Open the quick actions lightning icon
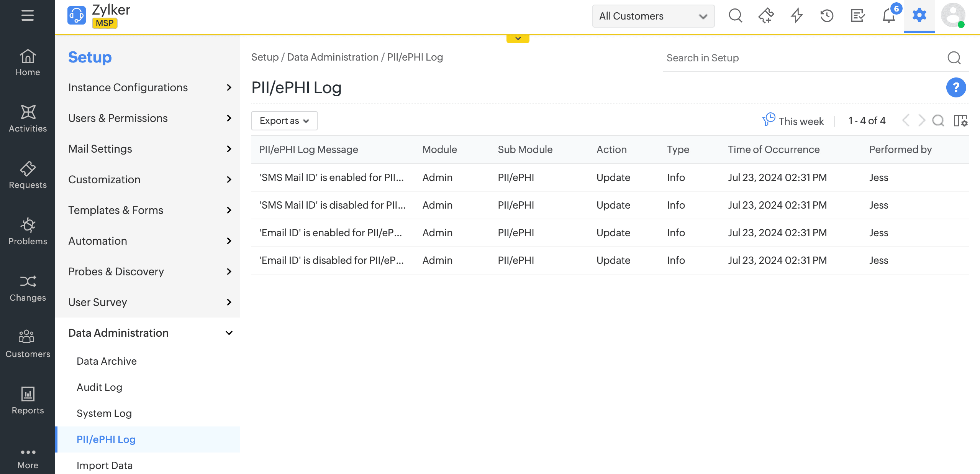 pyautogui.click(x=796, y=16)
